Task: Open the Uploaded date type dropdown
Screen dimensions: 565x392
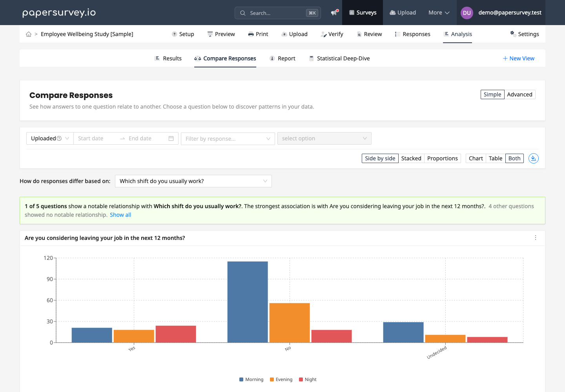Action: (50, 138)
